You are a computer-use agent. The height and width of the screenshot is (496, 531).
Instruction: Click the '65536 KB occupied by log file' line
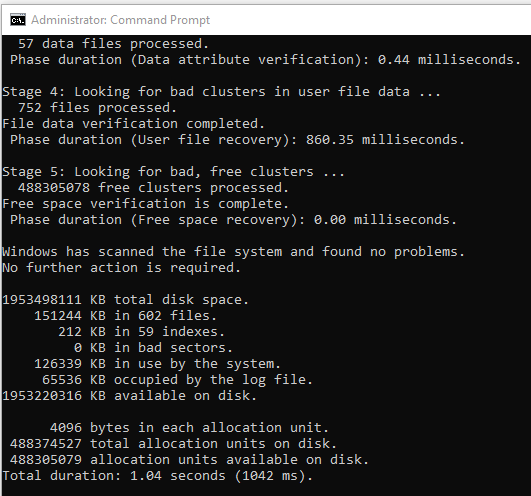177,380
